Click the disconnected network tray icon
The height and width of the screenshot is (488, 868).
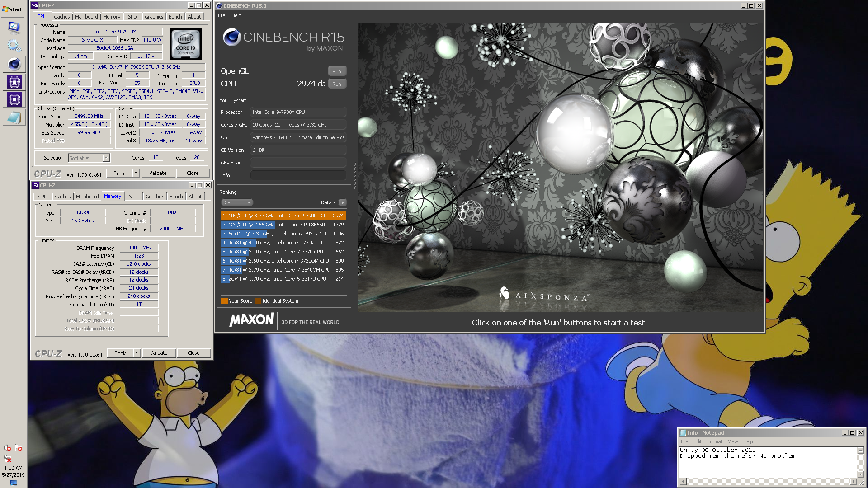[x=8, y=459]
